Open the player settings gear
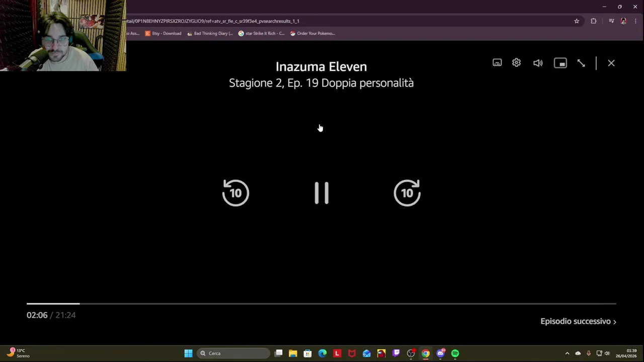 (517, 63)
